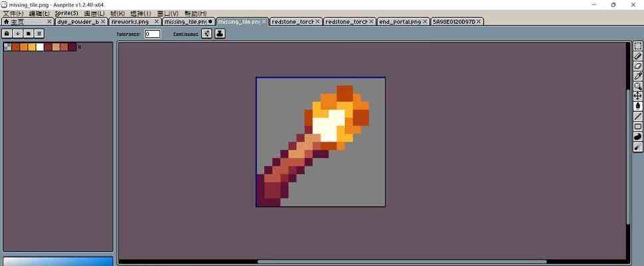Open the 图层(L) menu
The width and height of the screenshot is (644, 266).
point(94,13)
